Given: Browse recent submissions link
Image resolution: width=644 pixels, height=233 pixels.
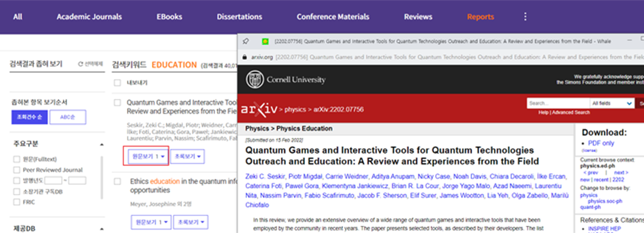Looking at the screenshot, I should tap(600, 180).
